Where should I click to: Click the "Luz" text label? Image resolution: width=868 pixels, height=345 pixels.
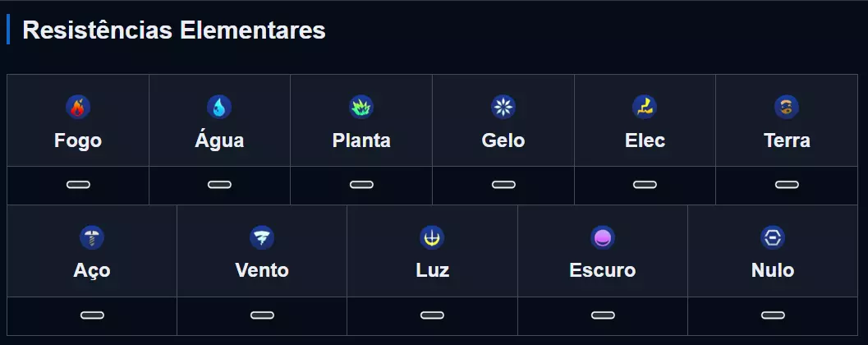click(x=432, y=270)
